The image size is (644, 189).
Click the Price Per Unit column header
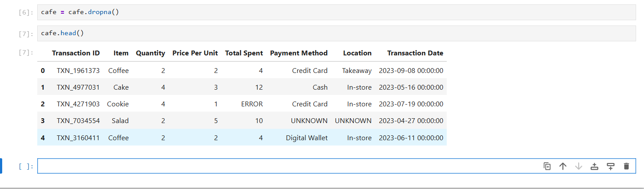pyautogui.click(x=195, y=53)
